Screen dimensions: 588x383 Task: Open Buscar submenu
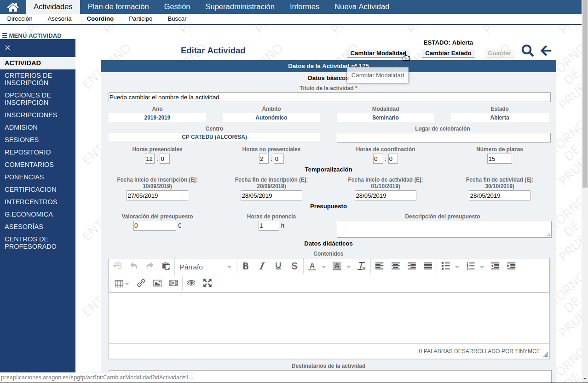177,19
